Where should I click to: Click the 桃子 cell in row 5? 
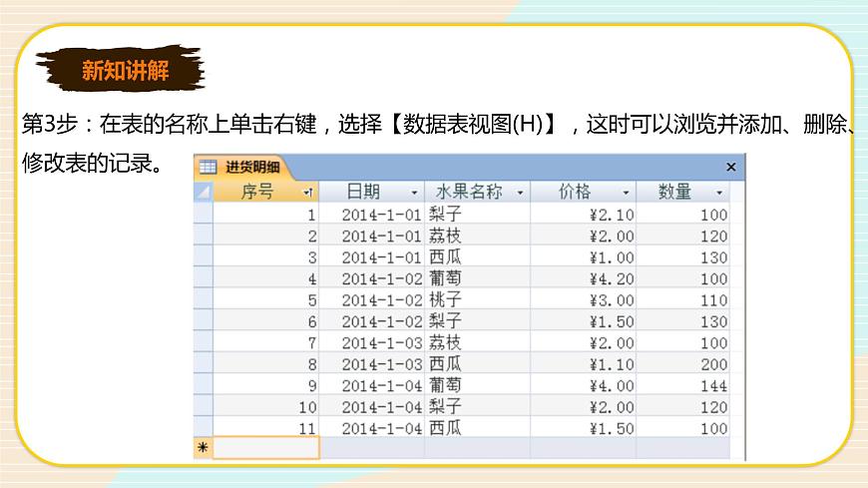[x=477, y=299]
